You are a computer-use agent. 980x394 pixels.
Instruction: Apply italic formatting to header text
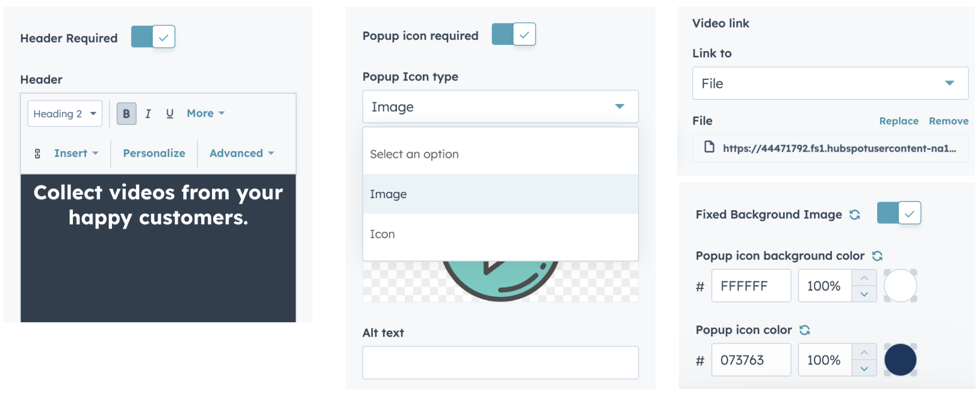[x=148, y=114]
